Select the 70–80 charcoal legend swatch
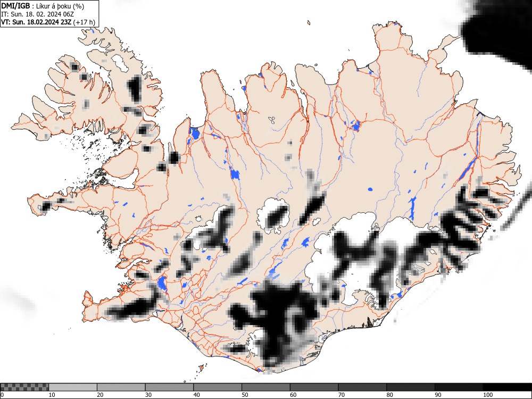This screenshot has height=399, width=532. [x=362, y=387]
